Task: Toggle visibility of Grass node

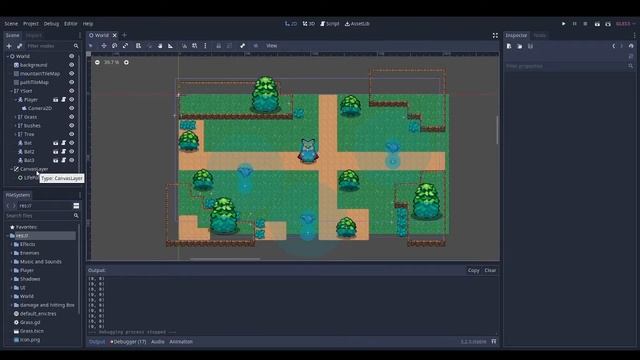Action: point(71,117)
